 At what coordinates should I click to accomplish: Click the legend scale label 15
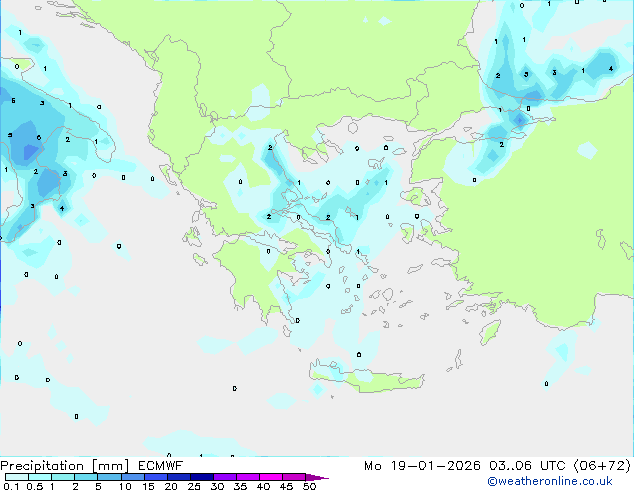click(148, 486)
